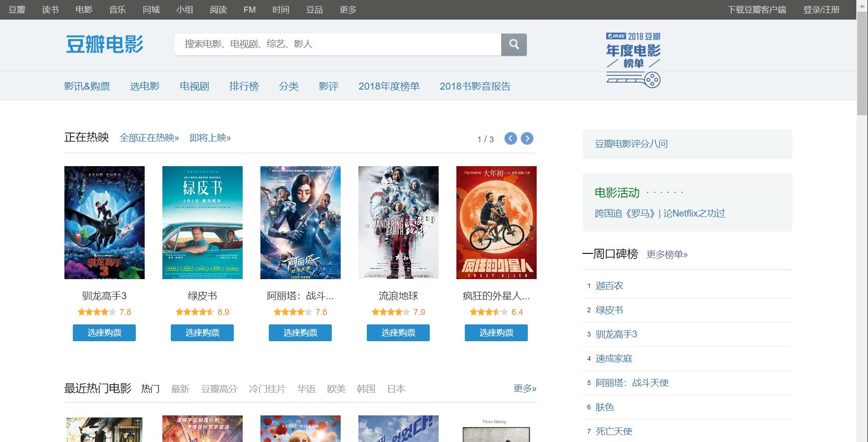Expand the 更多 top navigation menu

348,10
